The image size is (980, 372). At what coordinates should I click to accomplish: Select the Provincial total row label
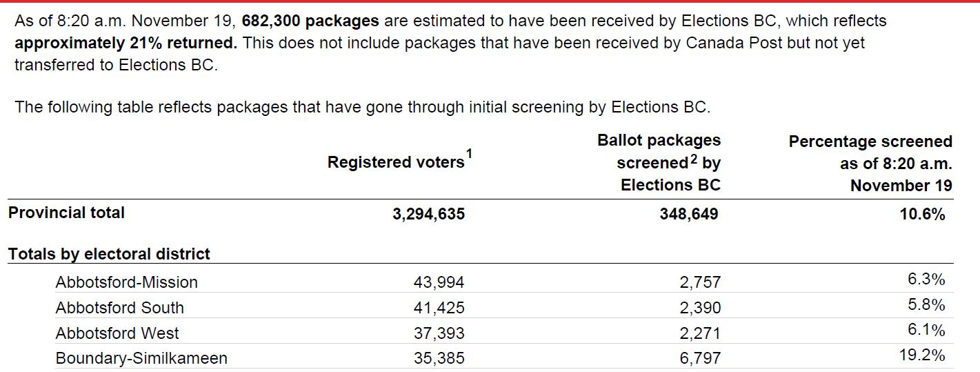coord(67,213)
